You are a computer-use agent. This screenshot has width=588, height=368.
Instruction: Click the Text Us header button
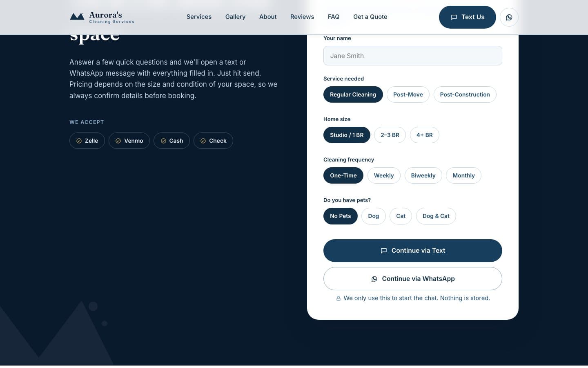click(x=468, y=17)
